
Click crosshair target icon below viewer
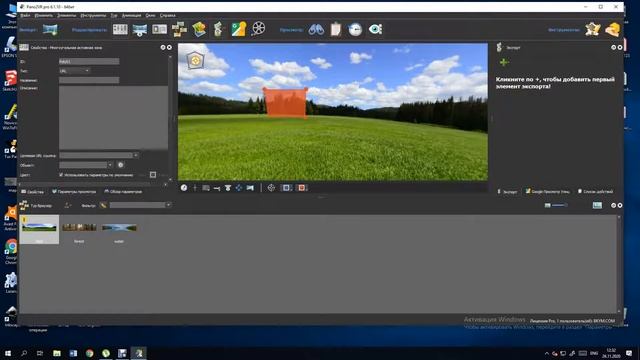point(271,188)
